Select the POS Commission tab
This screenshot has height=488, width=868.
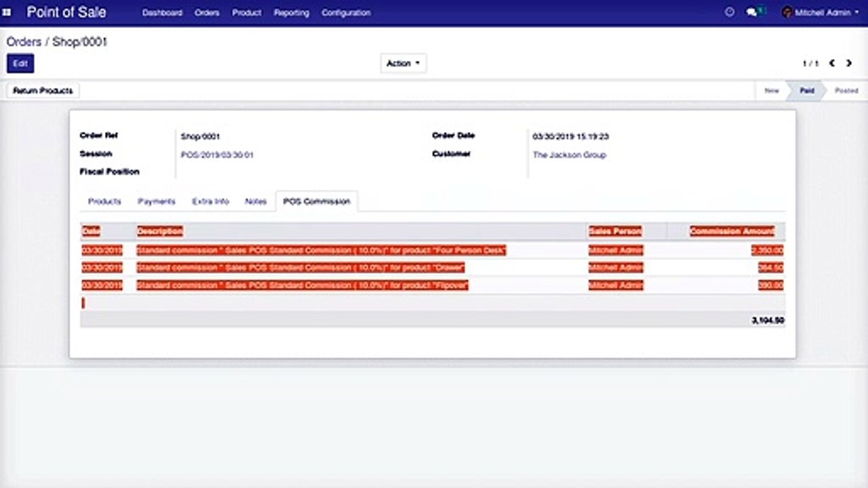coord(317,201)
